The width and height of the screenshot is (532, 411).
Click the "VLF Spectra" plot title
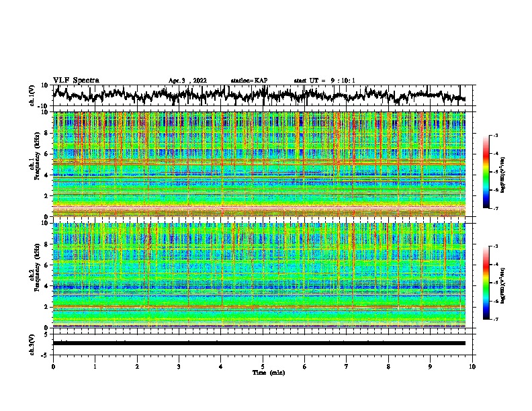click(76, 81)
